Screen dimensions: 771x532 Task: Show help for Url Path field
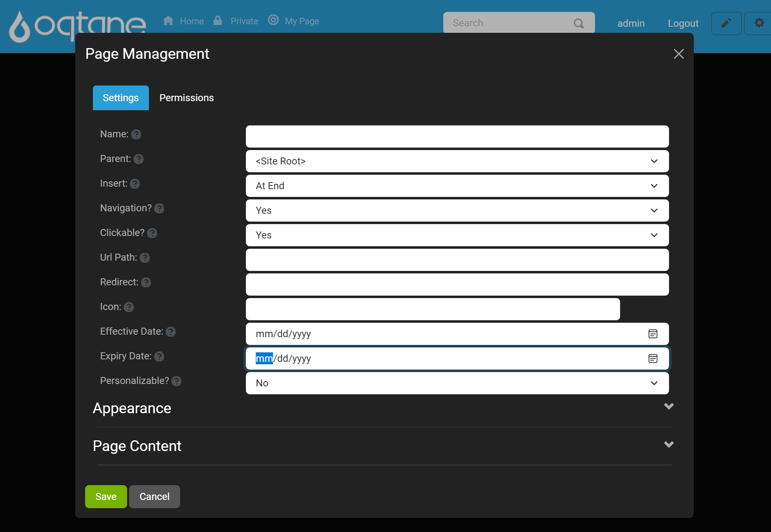coord(145,258)
